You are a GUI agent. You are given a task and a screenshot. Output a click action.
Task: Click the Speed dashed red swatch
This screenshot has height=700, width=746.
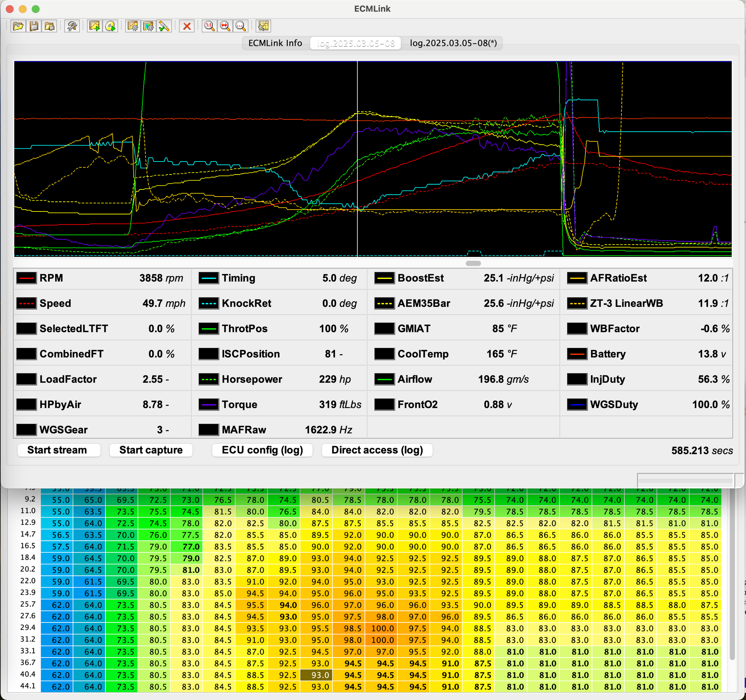[26, 303]
